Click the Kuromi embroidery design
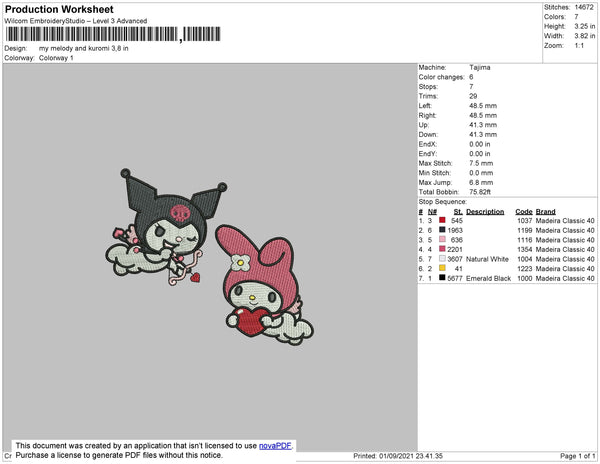 coord(166,227)
